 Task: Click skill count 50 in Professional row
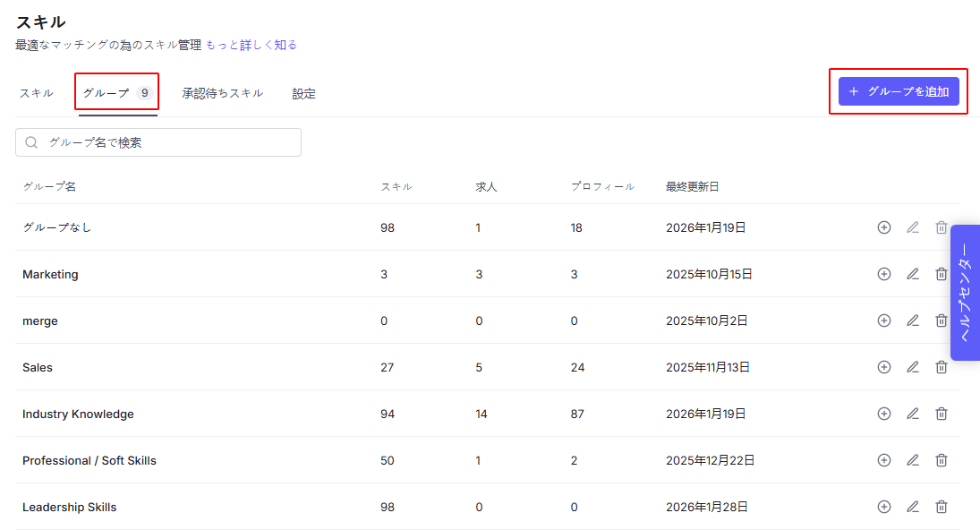pyautogui.click(x=388, y=461)
